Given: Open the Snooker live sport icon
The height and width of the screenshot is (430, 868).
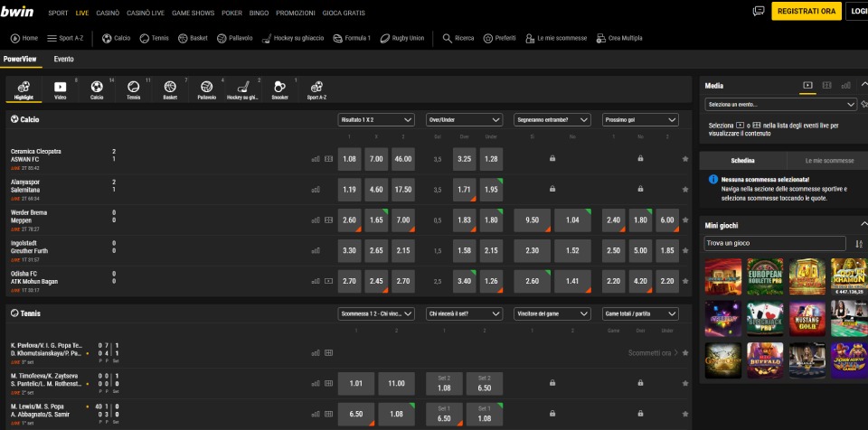Looking at the screenshot, I should 279,89.
